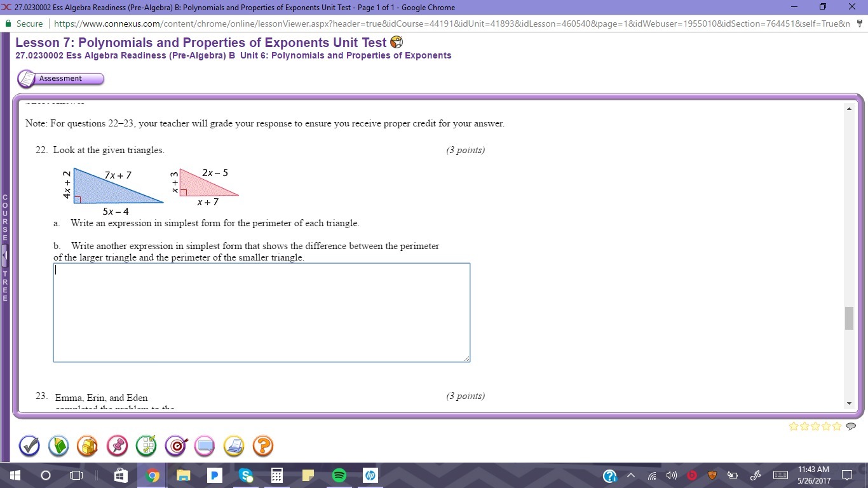Open Spotify from taskbar
The image size is (868, 488).
tap(339, 475)
